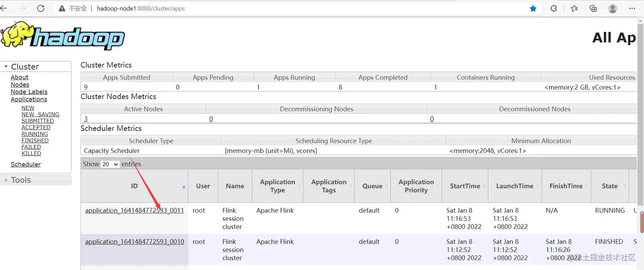Click the Decommissioned Nodes count link

coord(432,119)
